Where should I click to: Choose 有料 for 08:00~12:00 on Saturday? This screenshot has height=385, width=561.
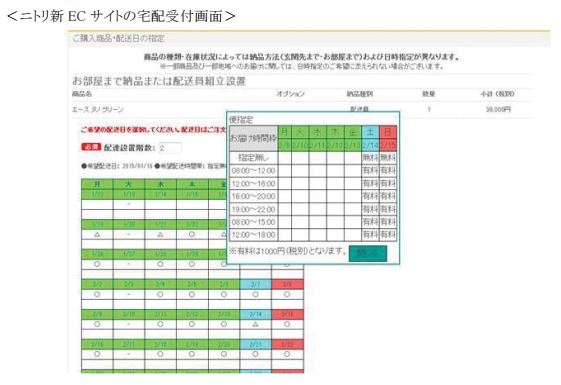370,171
